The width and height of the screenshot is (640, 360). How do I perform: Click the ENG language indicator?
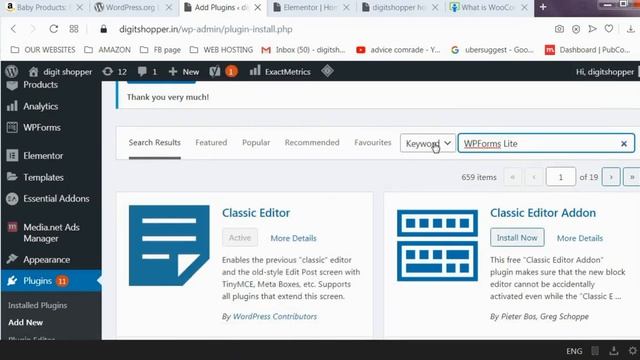574,351
